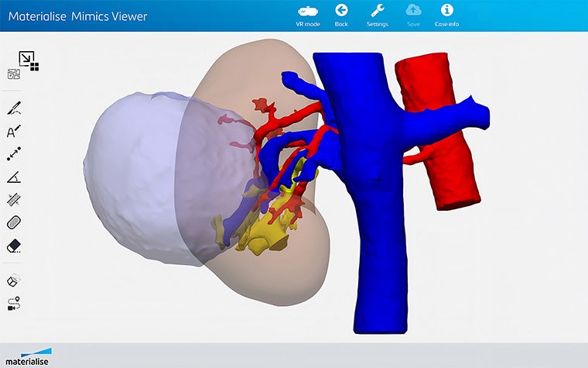Select the angle measurement tool
The height and width of the screenshot is (368, 588).
[x=14, y=177]
